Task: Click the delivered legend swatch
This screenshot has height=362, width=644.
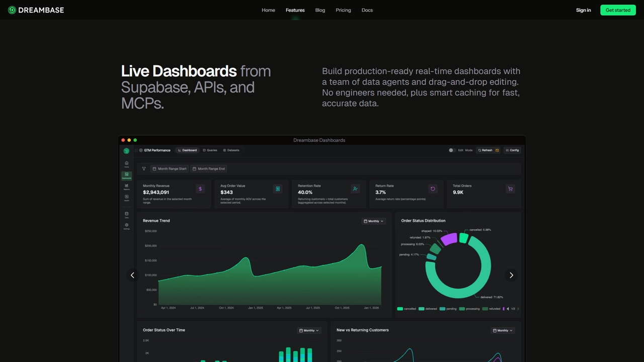Action: 421,309
